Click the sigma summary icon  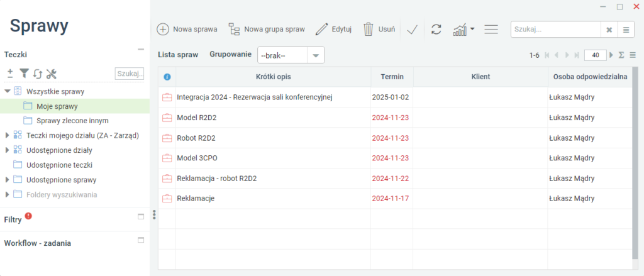(621, 55)
